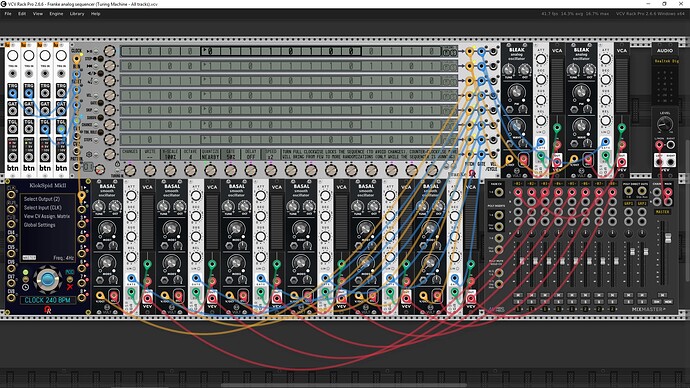Click the KlokSpid clock icon button

[26, 287]
